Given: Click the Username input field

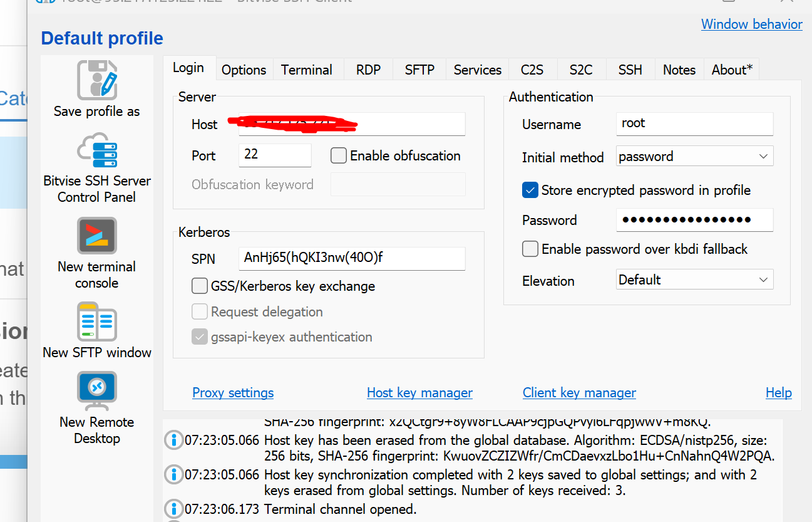Looking at the screenshot, I should tap(695, 124).
